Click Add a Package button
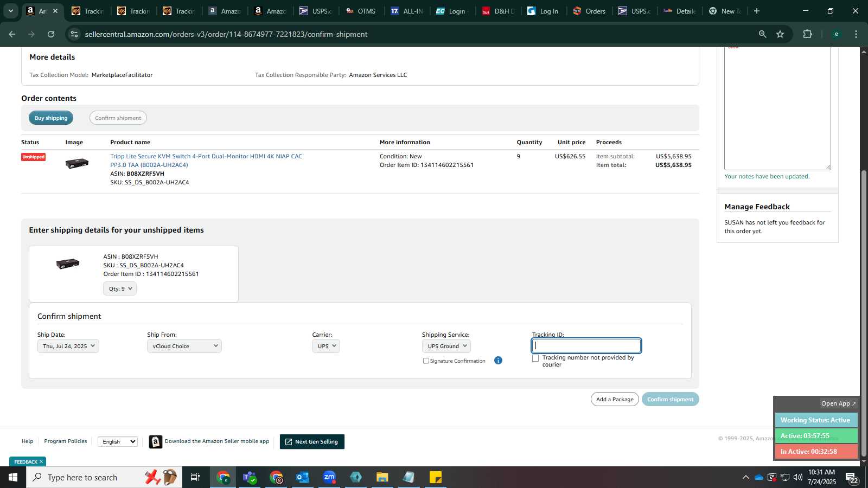This screenshot has height=488, width=868. [x=615, y=399]
